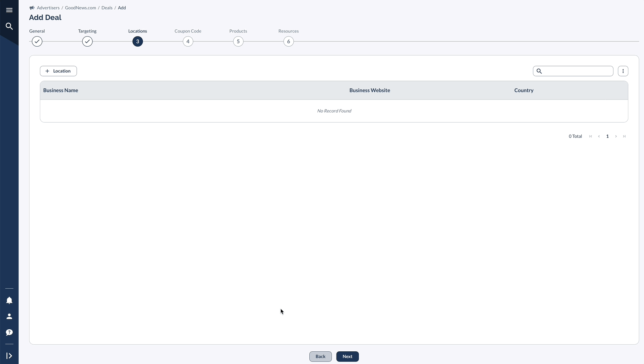The image size is (644, 364).
Task: Open the user profile icon
Action: point(9,316)
